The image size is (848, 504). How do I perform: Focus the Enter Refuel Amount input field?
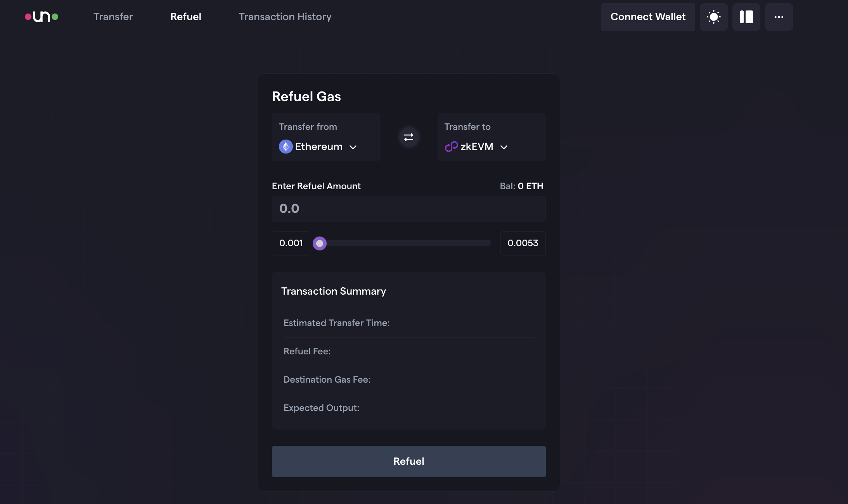pos(408,209)
